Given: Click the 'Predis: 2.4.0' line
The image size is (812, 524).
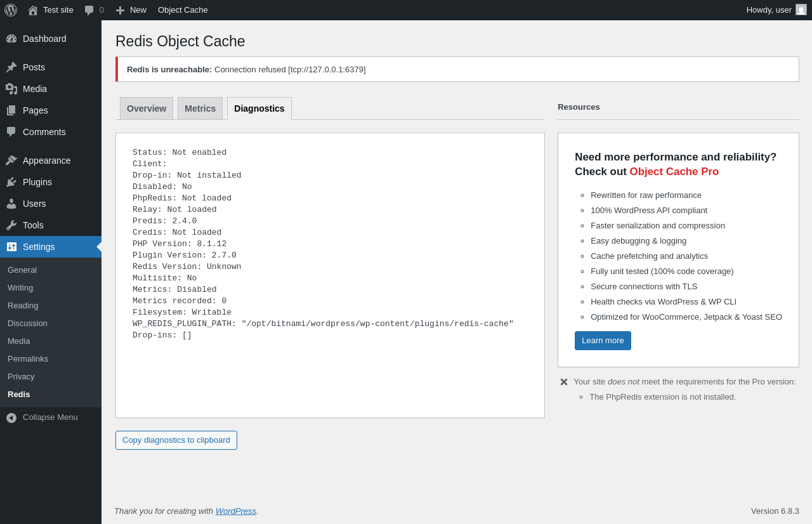Looking at the screenshot, I should [165, 221].
